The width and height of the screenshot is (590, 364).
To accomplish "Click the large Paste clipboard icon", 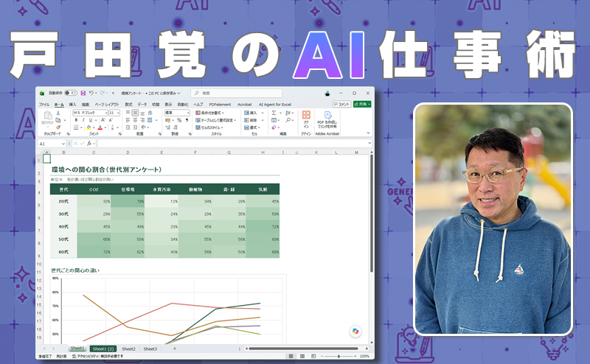I will pyautogui.click(x=48, y=115).
